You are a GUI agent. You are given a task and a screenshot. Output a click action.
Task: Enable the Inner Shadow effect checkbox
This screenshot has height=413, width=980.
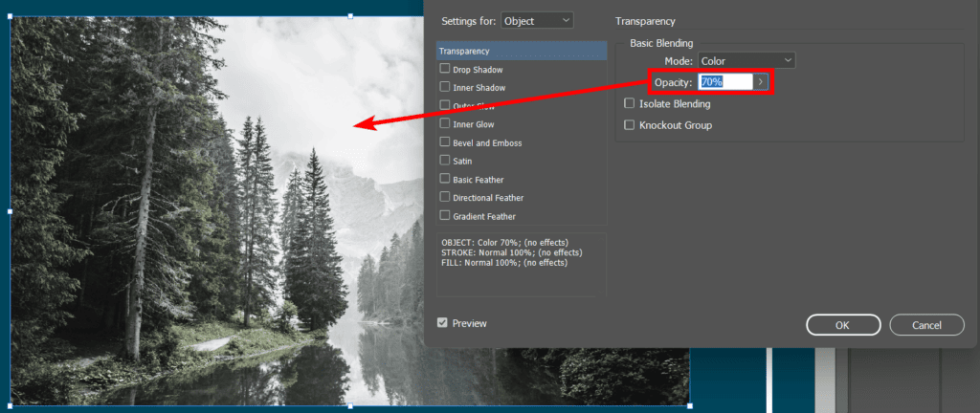[444, 87]
